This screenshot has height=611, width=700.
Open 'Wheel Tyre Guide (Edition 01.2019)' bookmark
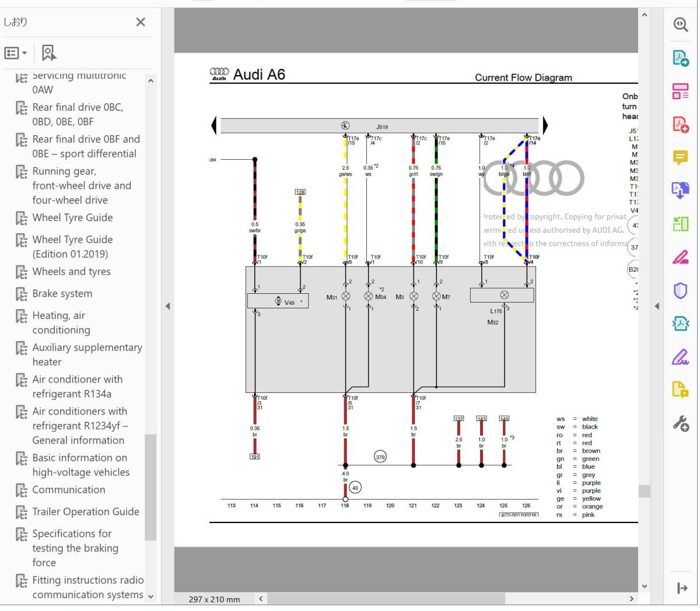72,247
